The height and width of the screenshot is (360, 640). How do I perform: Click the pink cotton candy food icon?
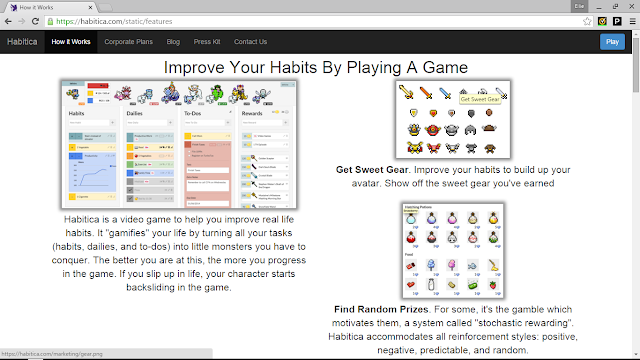click(x=452, y=265)
